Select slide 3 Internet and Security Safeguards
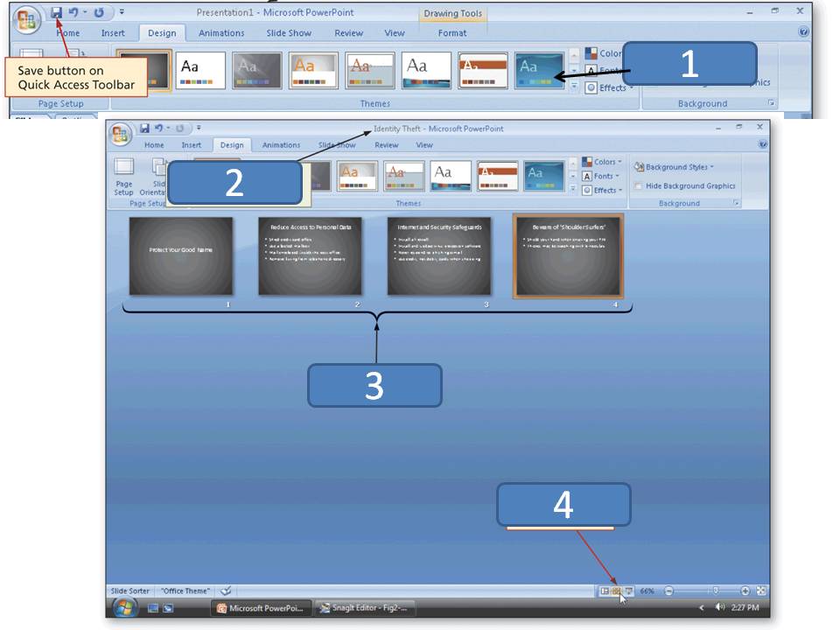Image resolution: width=840 pixels, height=630 pixels. pos(438,256)
